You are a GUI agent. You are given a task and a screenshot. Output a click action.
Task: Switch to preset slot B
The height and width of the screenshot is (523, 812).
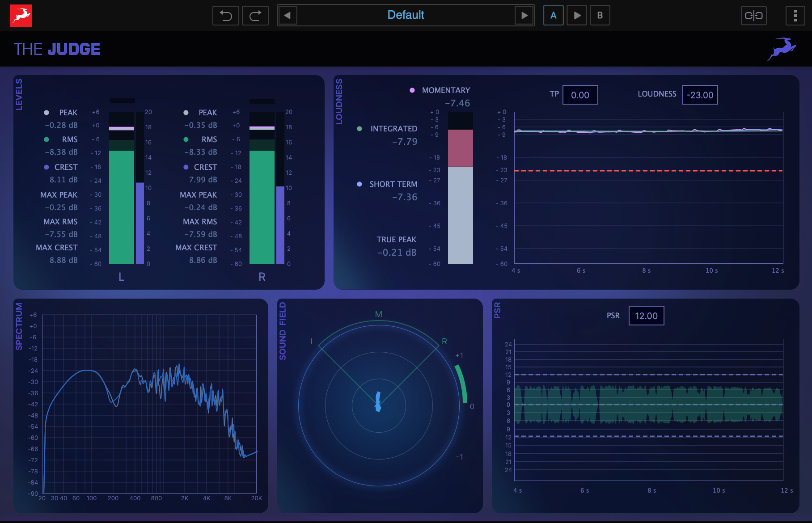[600, 16]
